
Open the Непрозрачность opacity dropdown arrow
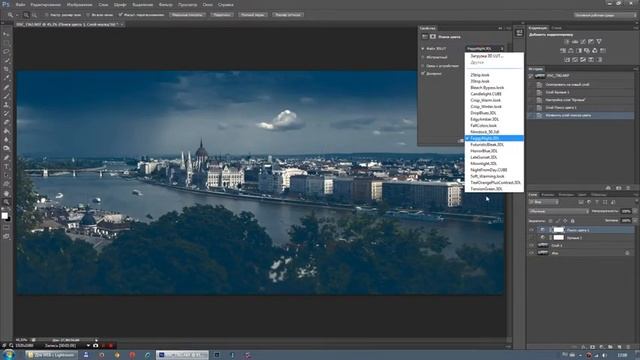coord(635,211)
